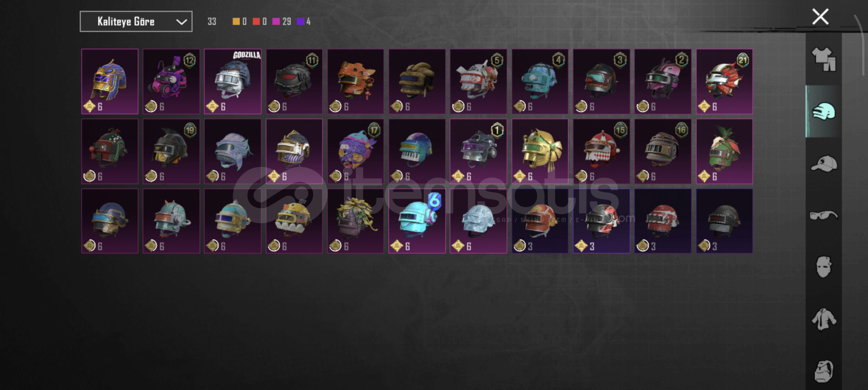Click the pink quality count swatch

click(276, 22)
